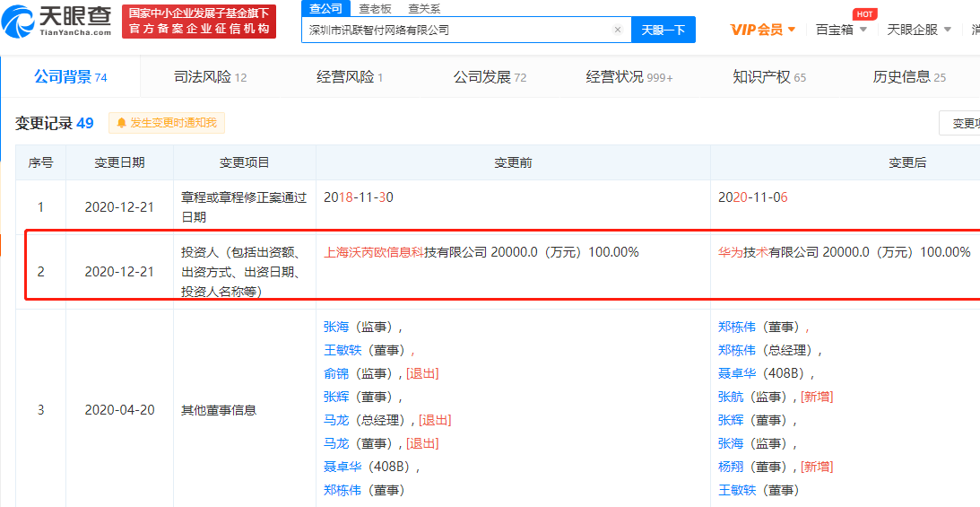Click the 变更记录 49 heading
Viewport: 980px width, 507px height.
coord(55,123)
